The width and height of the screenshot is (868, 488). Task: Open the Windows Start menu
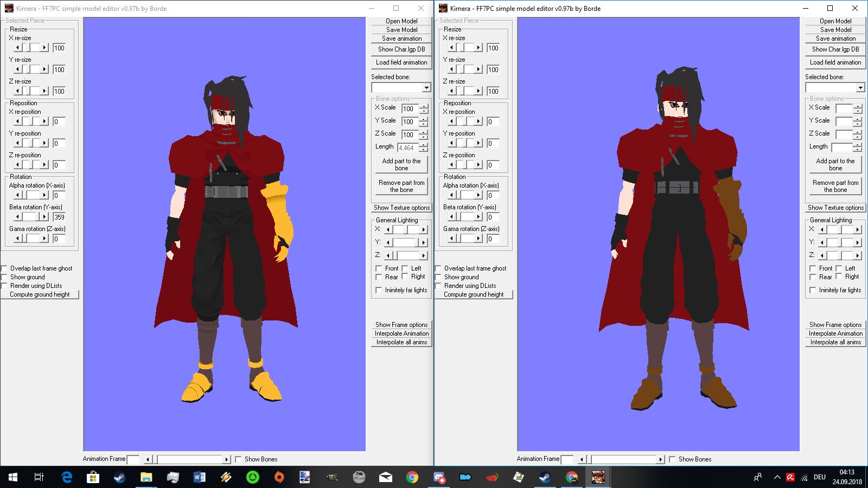point(13,477)
